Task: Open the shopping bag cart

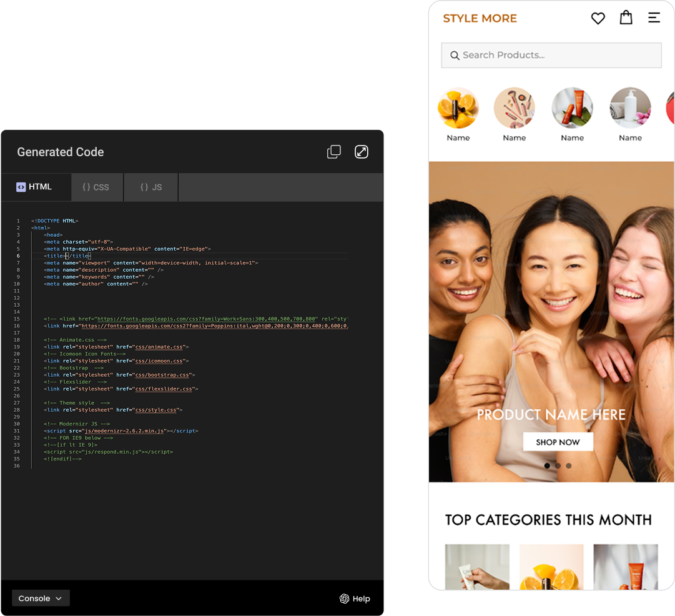Action: pos(626,17)
